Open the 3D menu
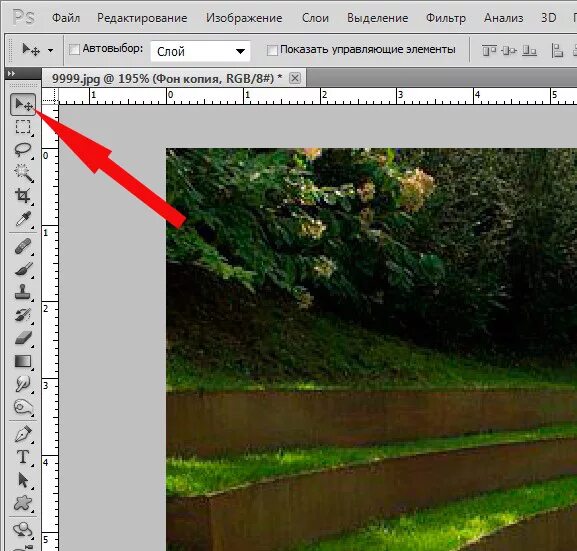 tap(548, 18)
